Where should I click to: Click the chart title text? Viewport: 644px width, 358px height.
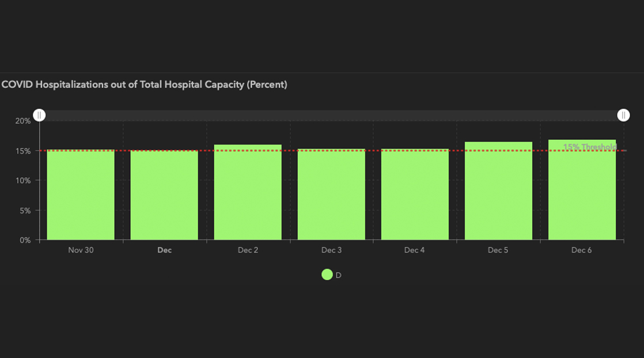[144, 85]
